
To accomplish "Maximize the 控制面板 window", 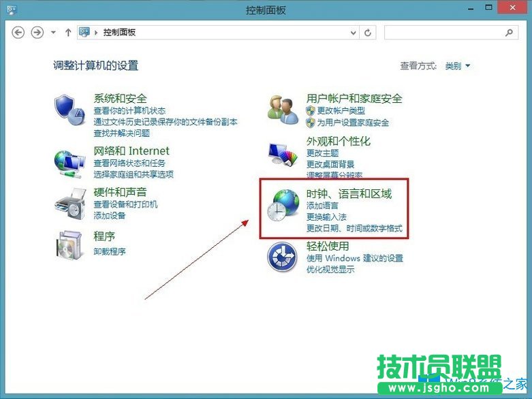I will (x=488, y=7).
